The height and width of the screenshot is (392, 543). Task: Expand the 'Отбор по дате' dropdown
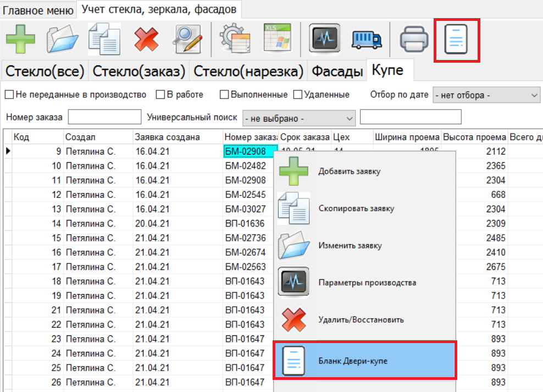pyautogui.click(x=486, y=95)
